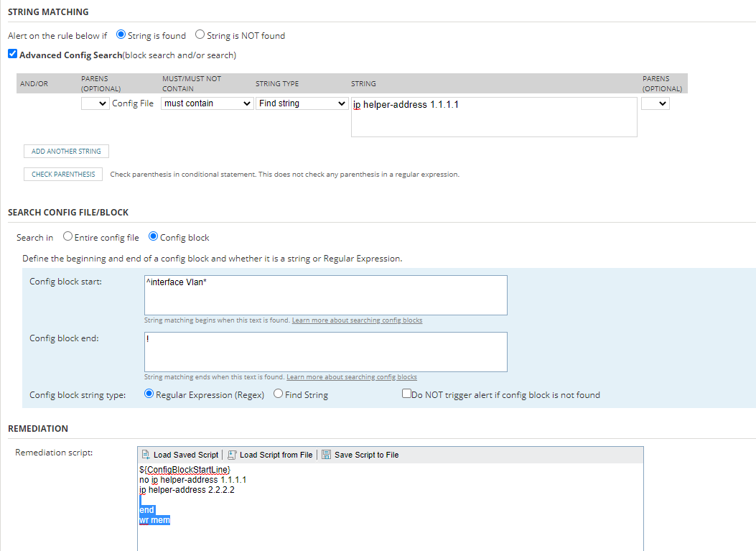Open the 'must contain' dropdown
756x551 pixels.
(207, 103)
